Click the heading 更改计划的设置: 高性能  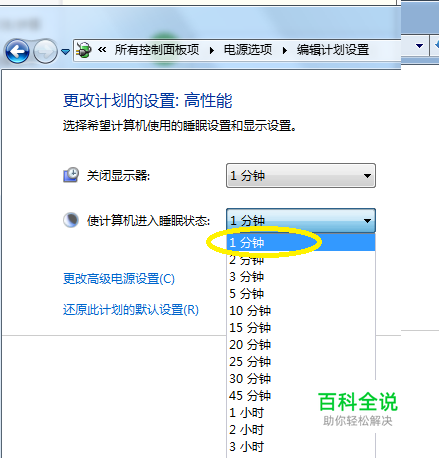[147, 100]
